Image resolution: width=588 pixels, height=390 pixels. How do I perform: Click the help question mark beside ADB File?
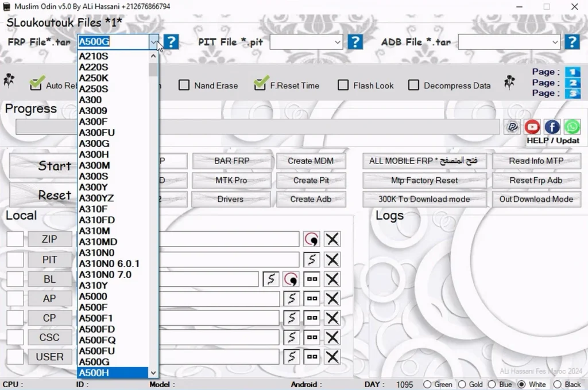pos(572,42)
